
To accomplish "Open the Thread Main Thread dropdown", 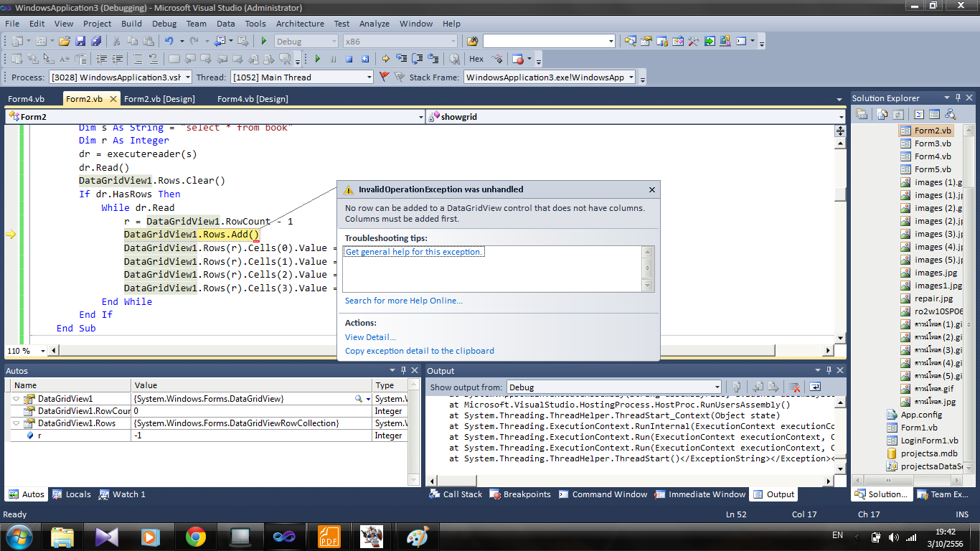I will point(301,77).
